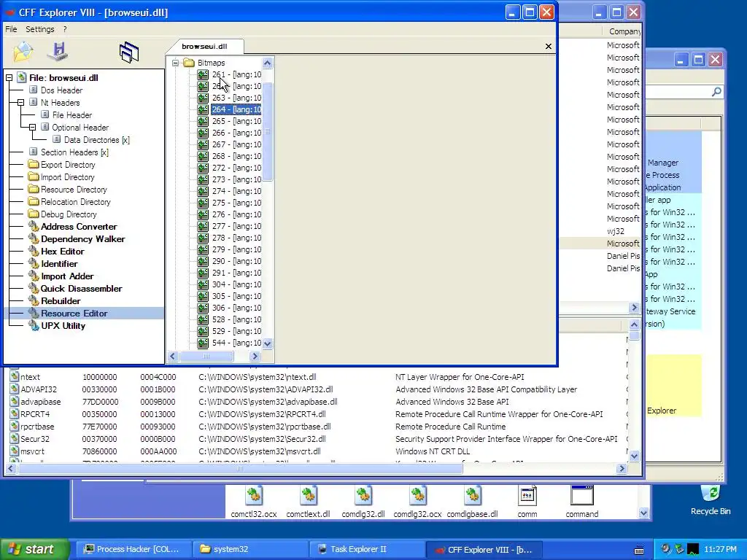Open the Debug Directory folder

pyautogui.click(x=68, y=214)
